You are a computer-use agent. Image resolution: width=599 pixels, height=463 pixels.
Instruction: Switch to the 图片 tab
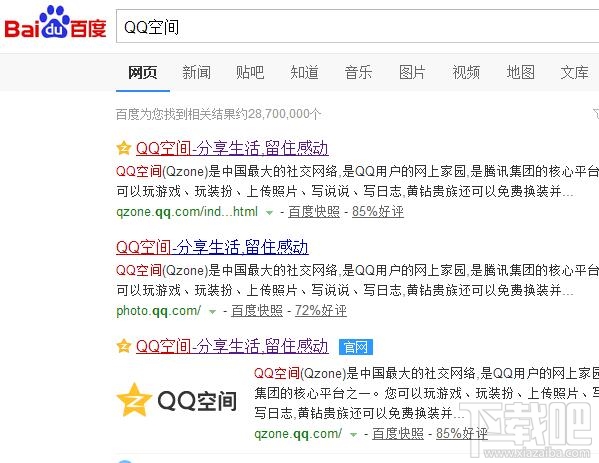point(412,72)
